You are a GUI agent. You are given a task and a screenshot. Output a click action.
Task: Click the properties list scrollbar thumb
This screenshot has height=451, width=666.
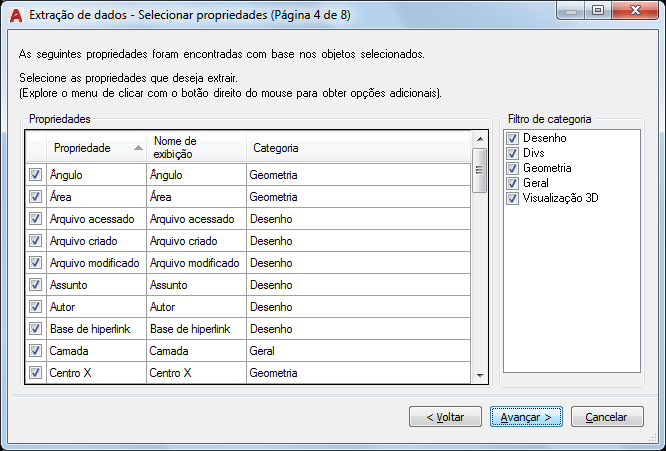(x=480, y=170)
